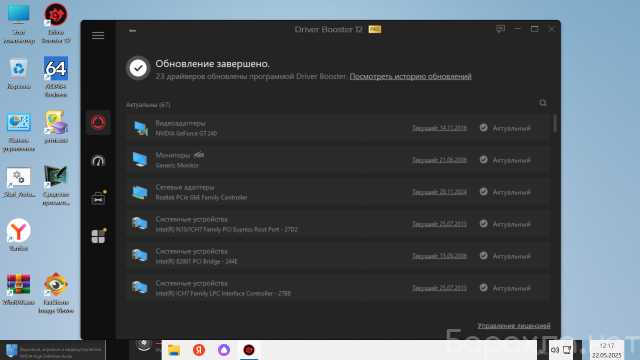The width and height of the screenshot is (640, 360).
Task: Select the Корзина recycle bin icon
Action: [18, 73]
